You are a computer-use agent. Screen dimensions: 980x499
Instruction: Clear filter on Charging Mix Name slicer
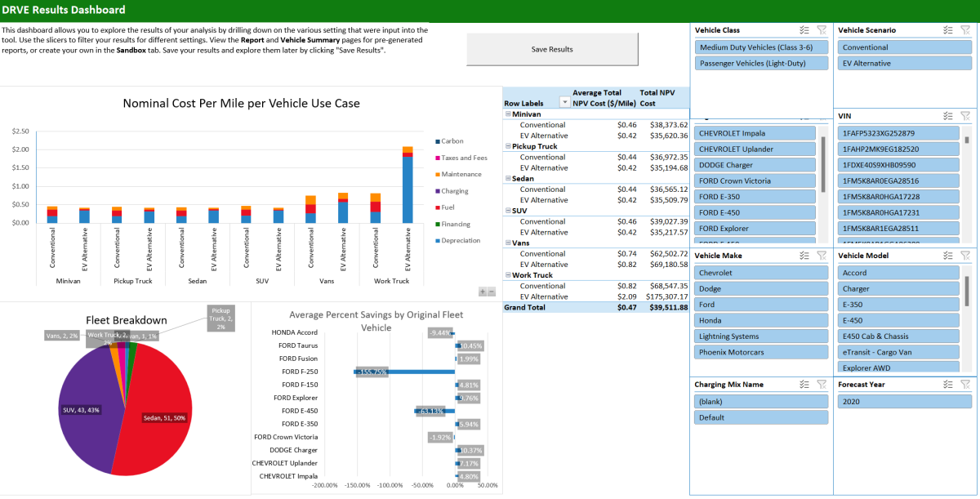(x=822, y=384)
